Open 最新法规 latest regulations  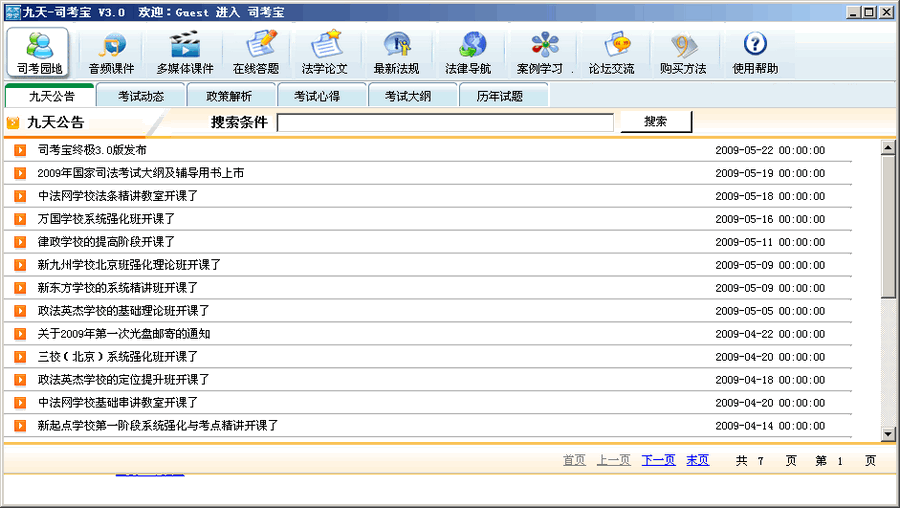(396, 52)
